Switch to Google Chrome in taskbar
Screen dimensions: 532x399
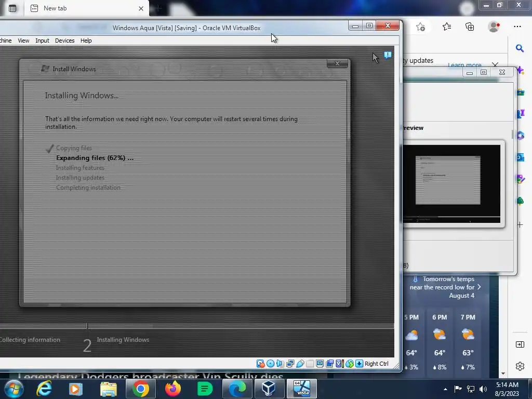pyautogui.click(x=140, y=389)
